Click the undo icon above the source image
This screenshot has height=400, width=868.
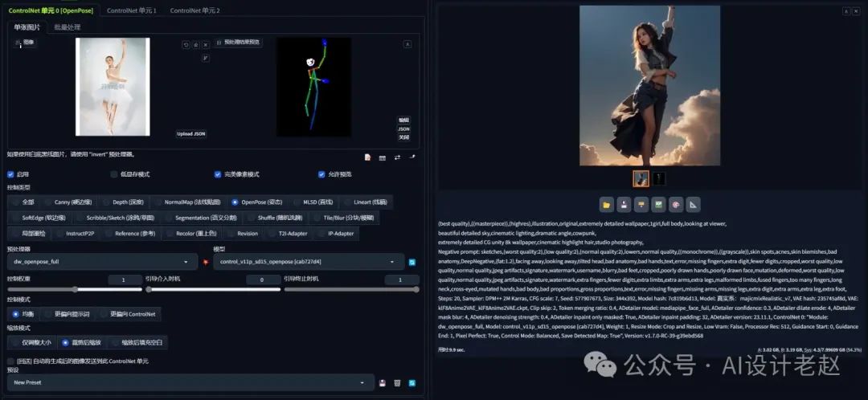[186, 45]
